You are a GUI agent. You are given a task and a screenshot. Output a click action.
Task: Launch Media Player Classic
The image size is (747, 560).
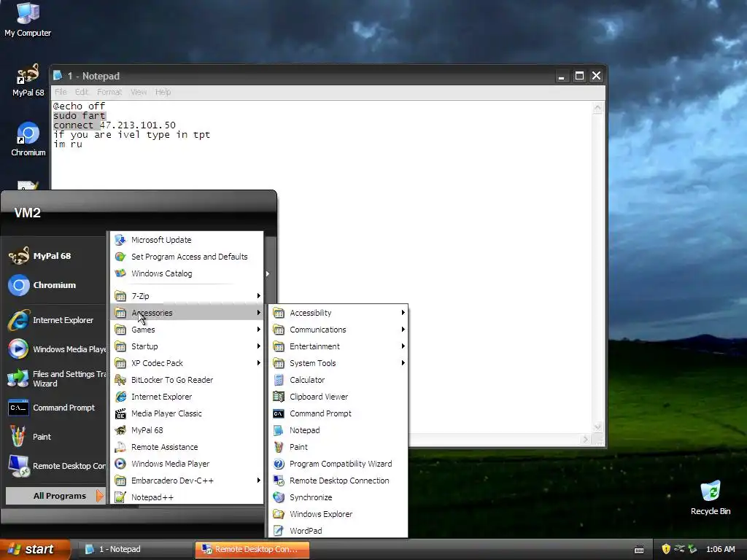(187, 413)
